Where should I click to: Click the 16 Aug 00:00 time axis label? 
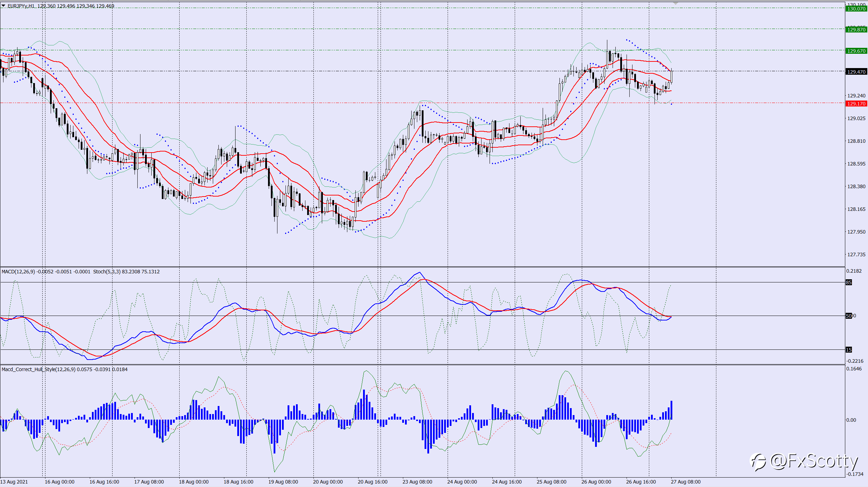[59, 482]
